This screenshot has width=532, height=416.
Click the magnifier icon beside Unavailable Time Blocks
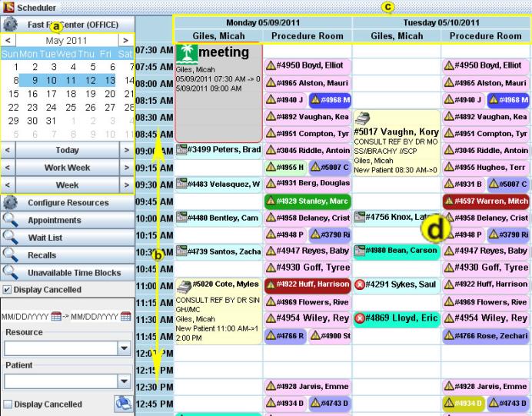(10, 272)
